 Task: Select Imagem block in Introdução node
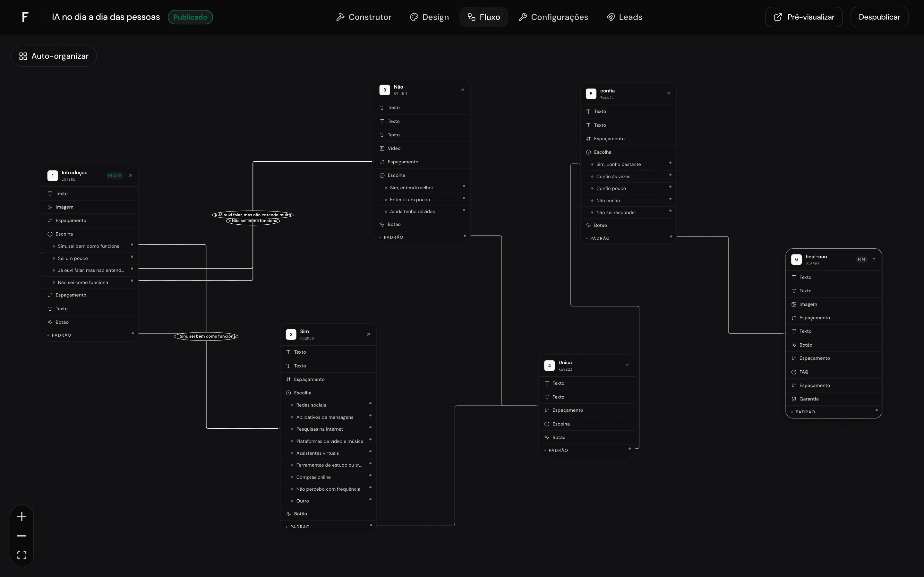(90, 207)
